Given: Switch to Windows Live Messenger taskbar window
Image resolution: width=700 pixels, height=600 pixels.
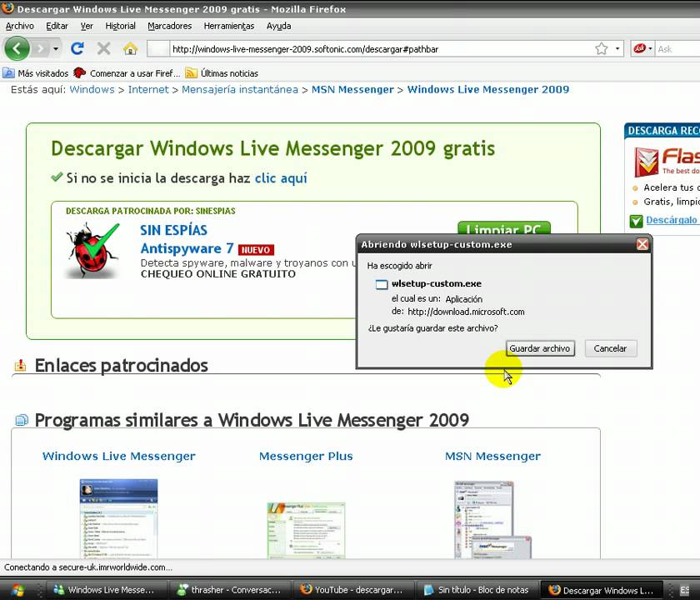Looking at the screenshot, I should click(107, 590).
